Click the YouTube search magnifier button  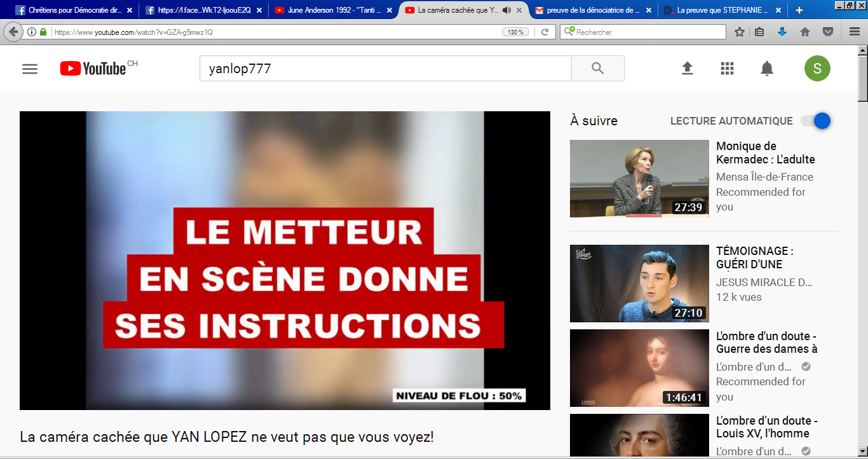tap(597, 68)
